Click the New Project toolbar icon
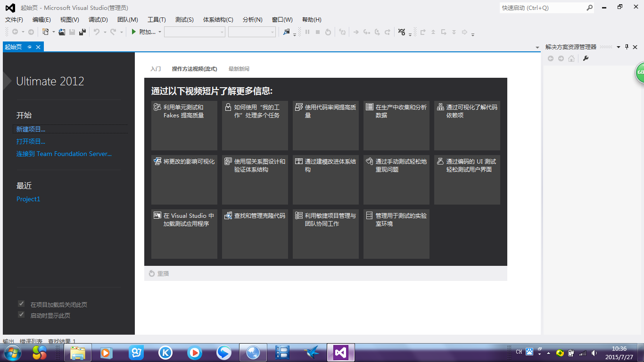The image size is (644, 362). coord(45,32)
